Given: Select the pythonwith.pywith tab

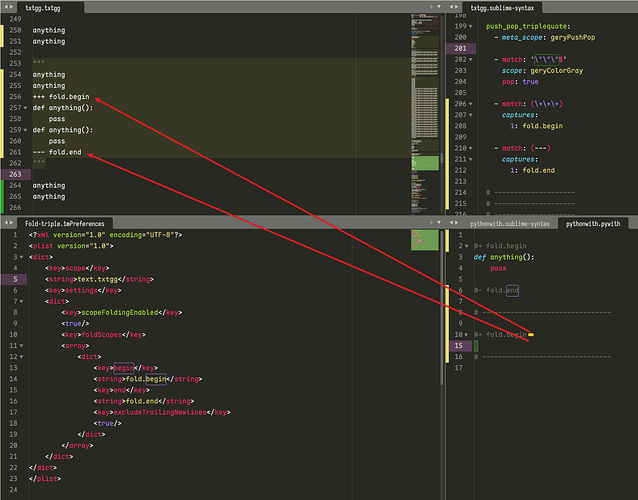Looking at the screenshot, I should (593, 223).
